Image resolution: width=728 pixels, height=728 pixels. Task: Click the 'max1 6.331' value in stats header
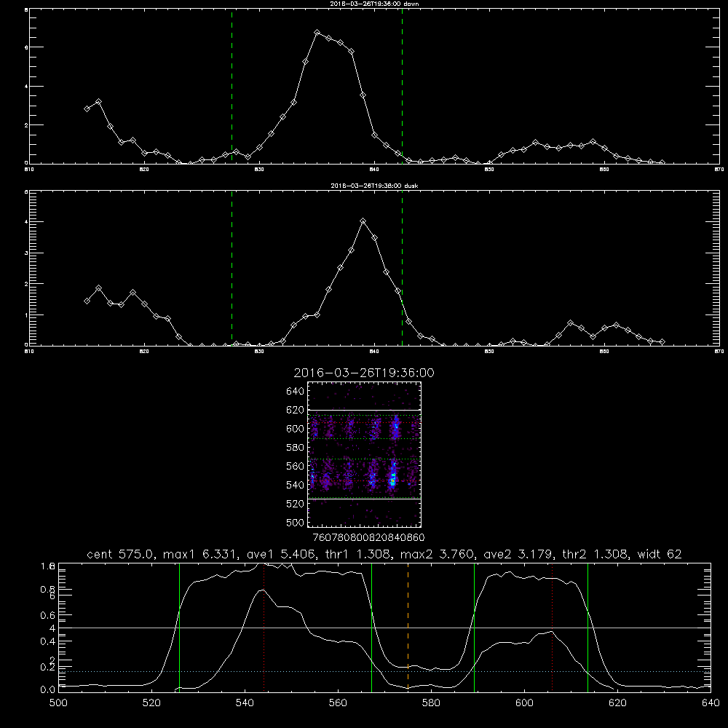pyautogui.click(x=201, y=554)
